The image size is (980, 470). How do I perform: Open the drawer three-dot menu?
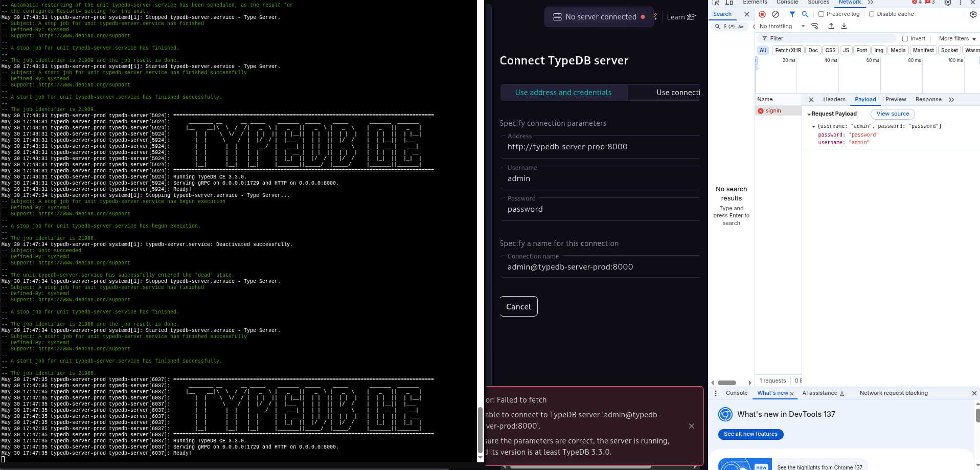coord(716,393)
